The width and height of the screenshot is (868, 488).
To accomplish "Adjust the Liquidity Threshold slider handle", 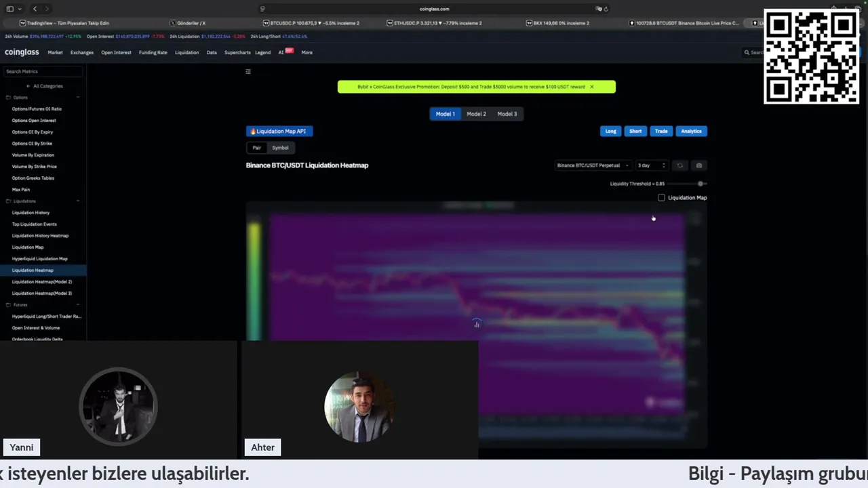I will [701, 184].
